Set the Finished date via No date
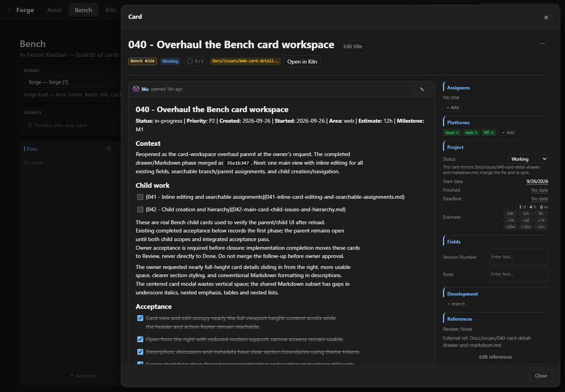 539,190
